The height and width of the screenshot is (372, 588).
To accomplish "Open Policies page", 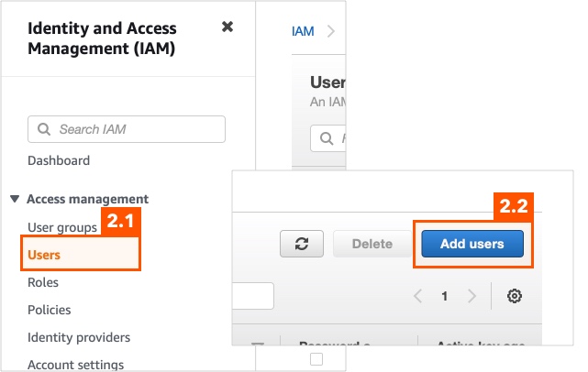I will pyautogui.click(x=50, y=310).
